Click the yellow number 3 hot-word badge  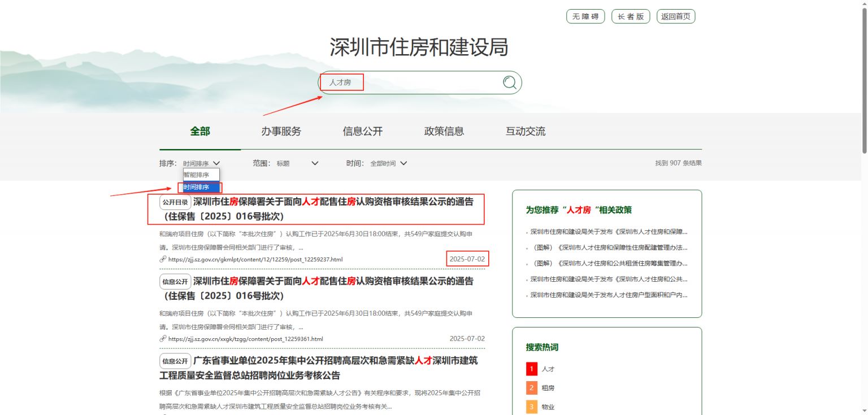[x=531, y=407]
